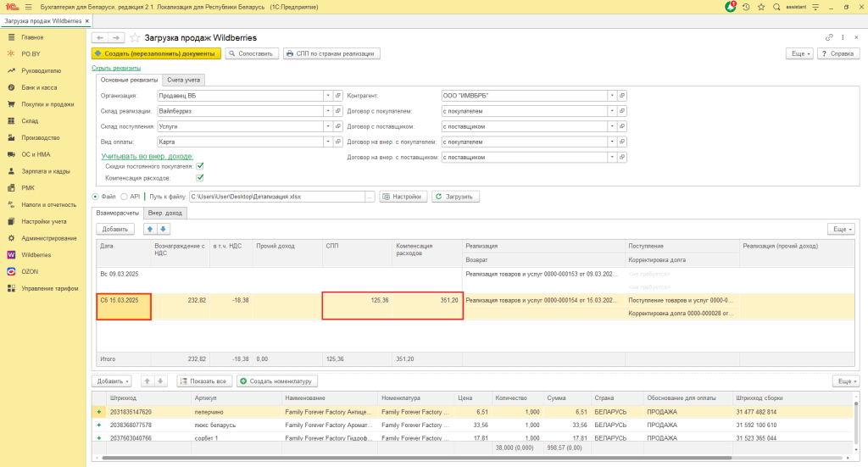Screen dimensions: 868x467
Task: Open Склад section in sidebar
Action: click(x=30, y=120)
